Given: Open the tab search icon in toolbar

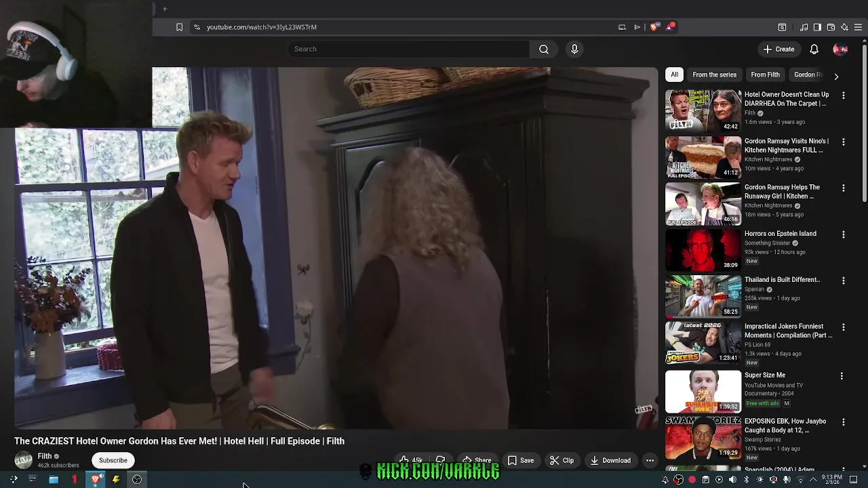Looking at the screenshot, I should pyautogui.click(x=782, y=27).
